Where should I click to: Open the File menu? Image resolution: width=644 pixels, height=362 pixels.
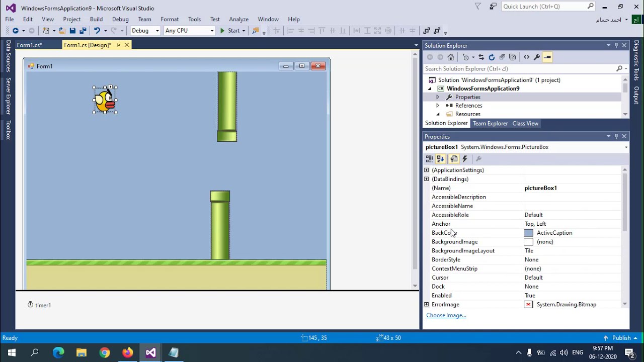tap(10, 19)
